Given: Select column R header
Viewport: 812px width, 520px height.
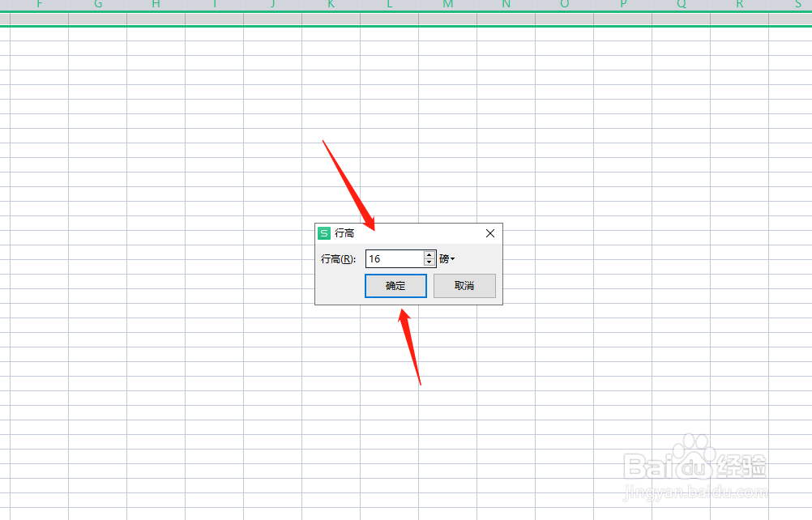Looking at the screenshot, I should (740, 5).
